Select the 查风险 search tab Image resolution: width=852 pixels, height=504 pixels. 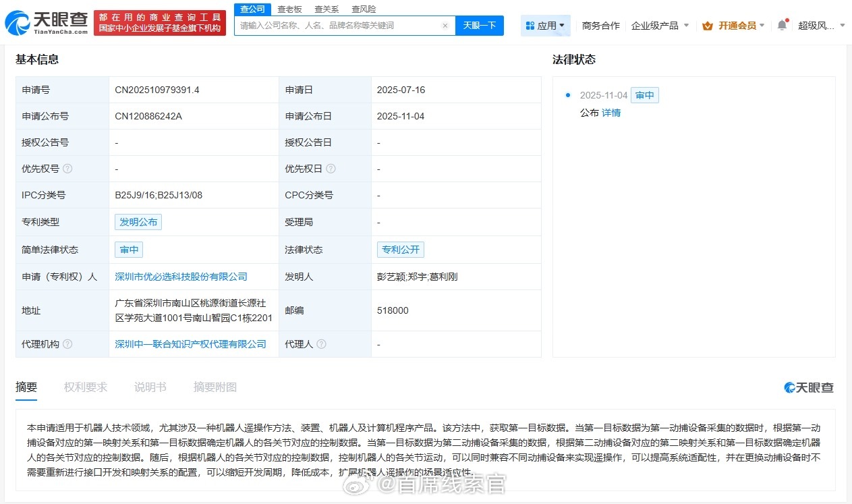tap(364, 9)
